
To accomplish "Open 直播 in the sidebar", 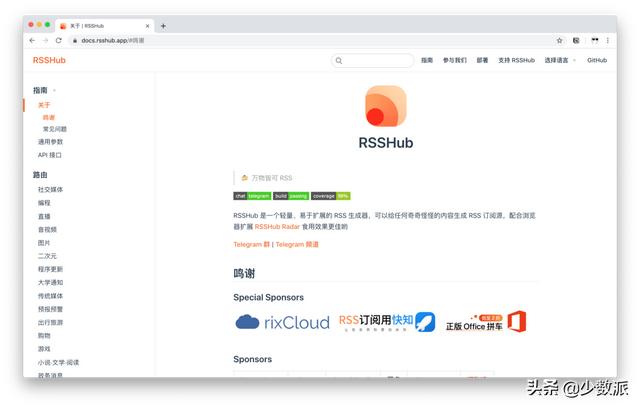I will (x=44, y=216).
